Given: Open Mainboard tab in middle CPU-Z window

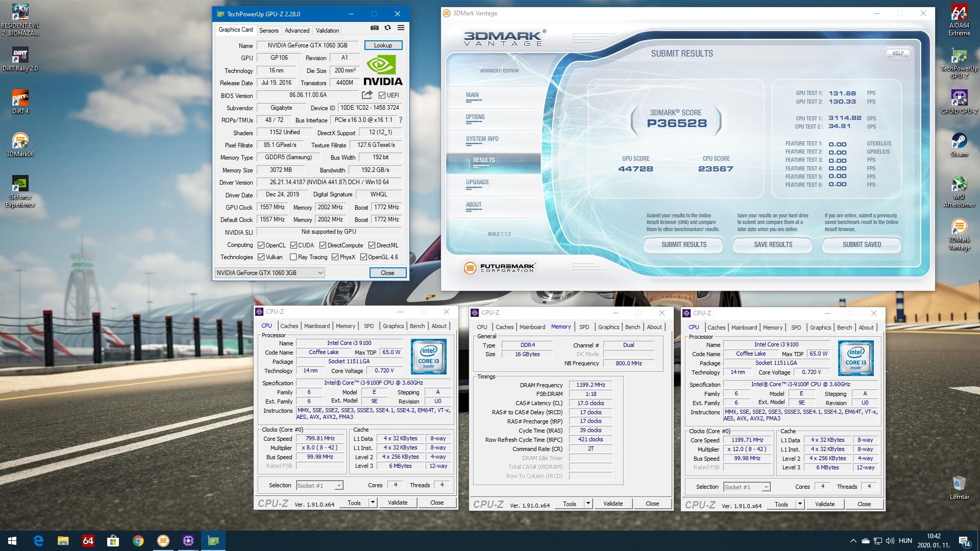Looking at the screenshot, I should pyautogui.click(x=532, y=327).
